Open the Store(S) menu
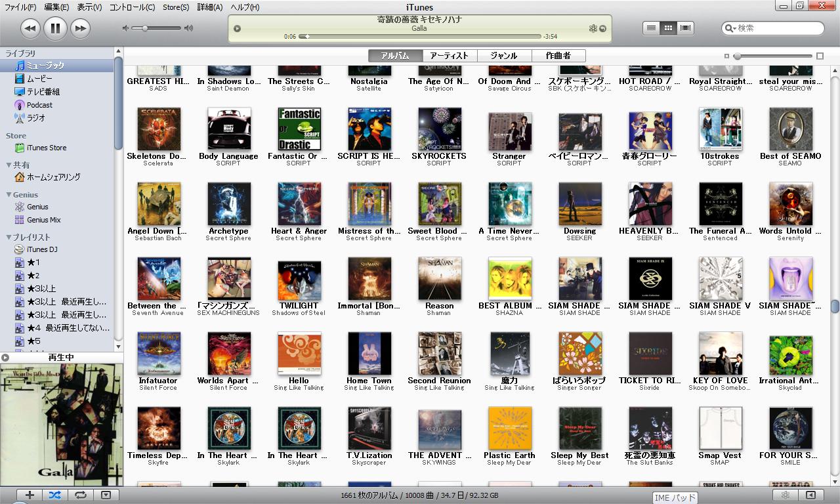This screenshot has height=504, width=840. pyautogui.click(x=176, y=7)
